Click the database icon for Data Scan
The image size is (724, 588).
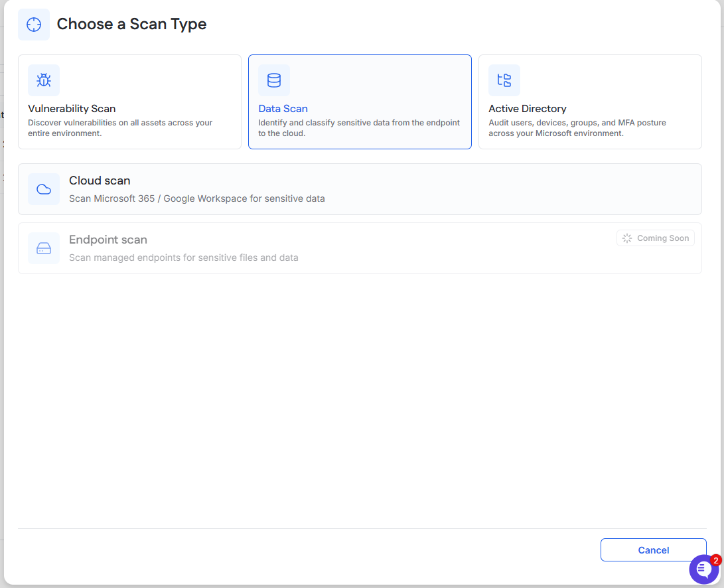[x=274, y=80]
